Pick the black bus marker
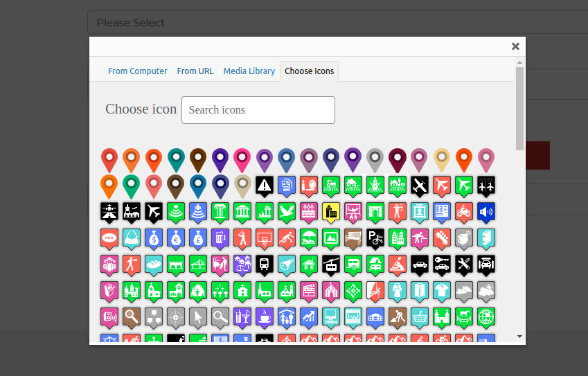 (265, 265)
